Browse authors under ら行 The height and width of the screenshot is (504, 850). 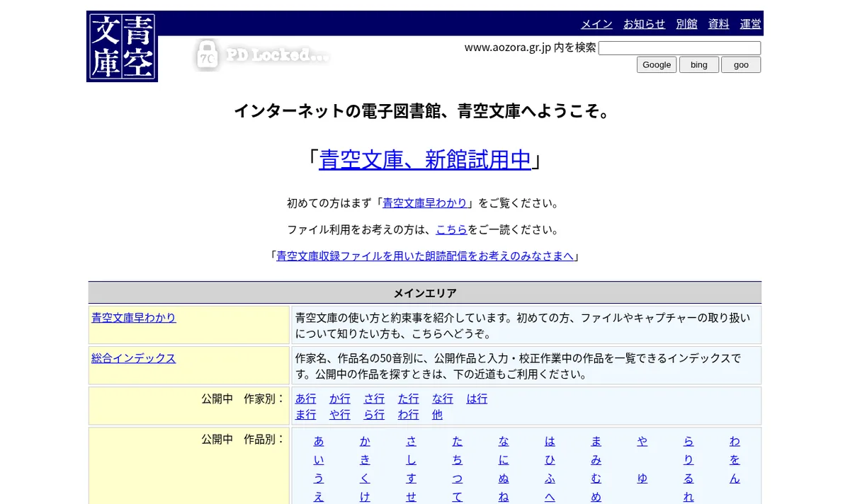pyautogui.click(x=374, y=414)
